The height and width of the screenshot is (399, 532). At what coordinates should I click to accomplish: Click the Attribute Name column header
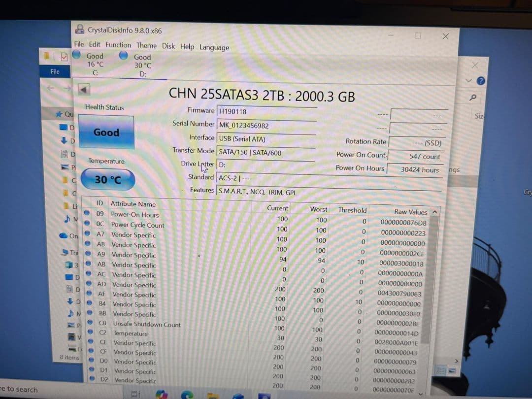[x=133, y=204]
